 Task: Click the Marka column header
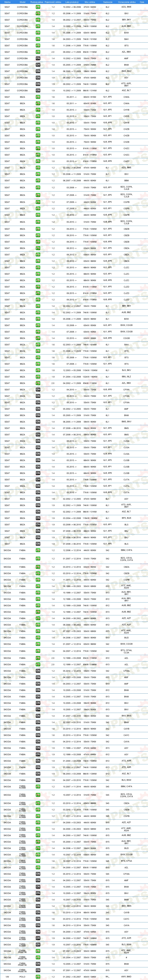(7, 2)
